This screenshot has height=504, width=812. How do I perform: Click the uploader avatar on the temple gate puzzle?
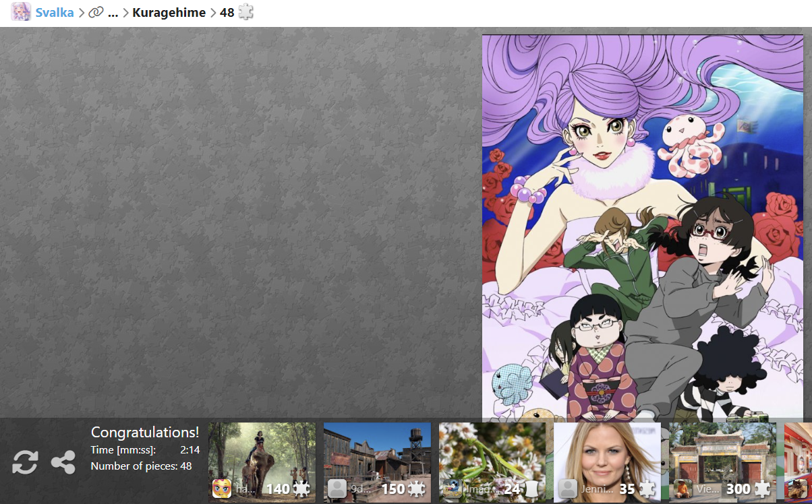coord(683,489)
